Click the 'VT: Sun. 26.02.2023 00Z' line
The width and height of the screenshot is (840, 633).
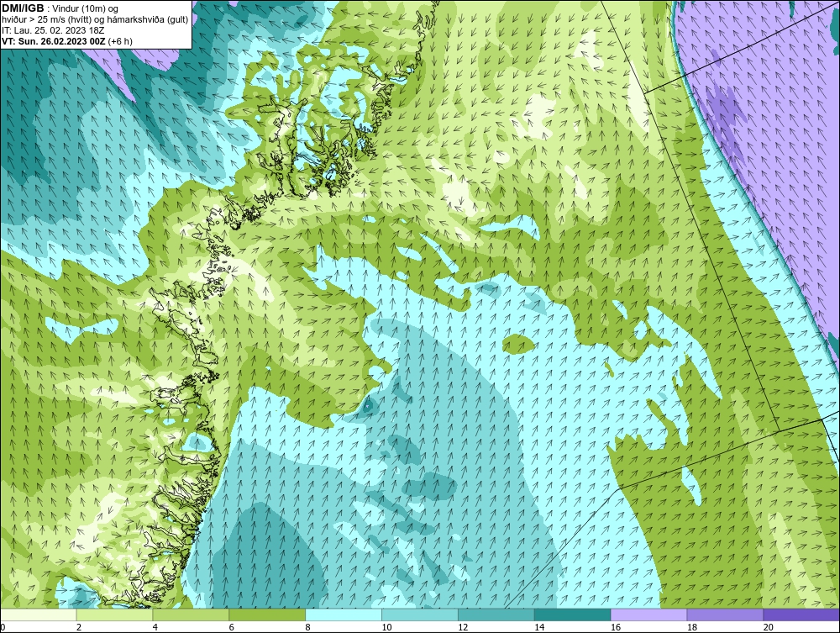pyautogui.click(x=54, y=41)
